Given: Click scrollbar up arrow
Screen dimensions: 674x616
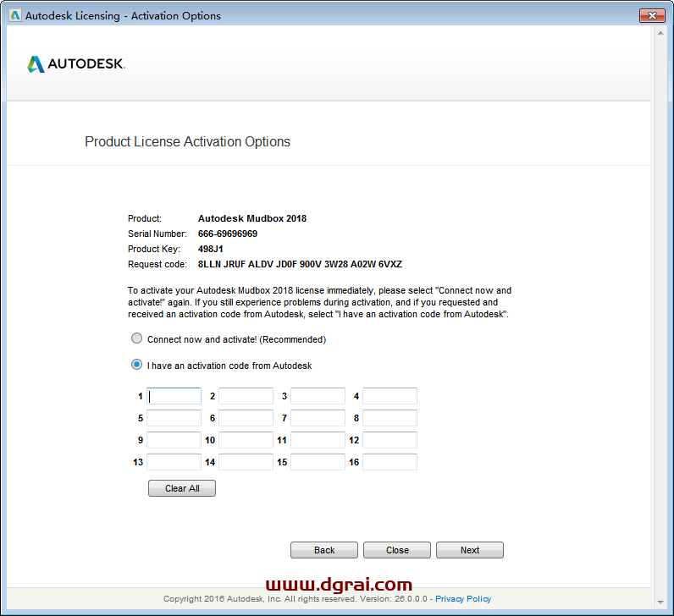Looking at the screenshot, I should coord(660,33).
